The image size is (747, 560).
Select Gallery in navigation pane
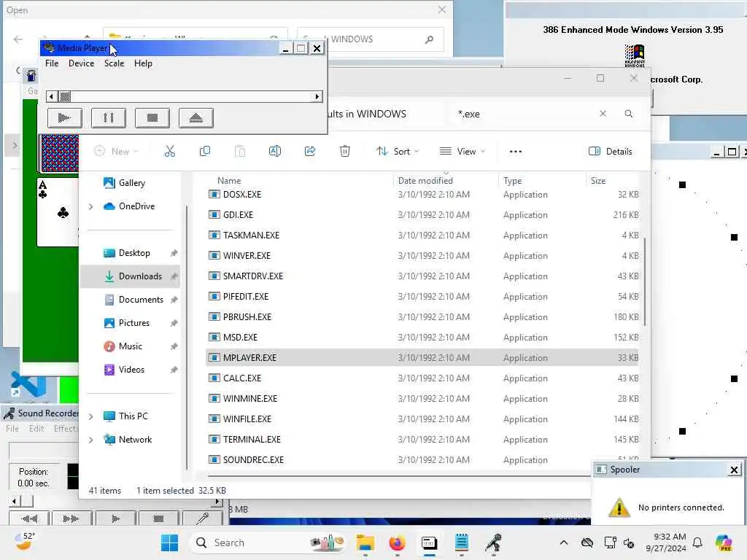tap(131, 183)
